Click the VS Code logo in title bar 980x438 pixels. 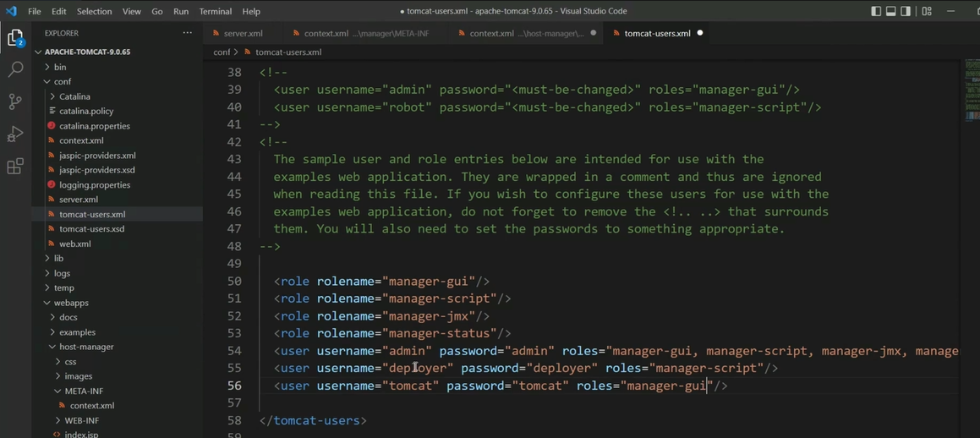click(11, 11)
